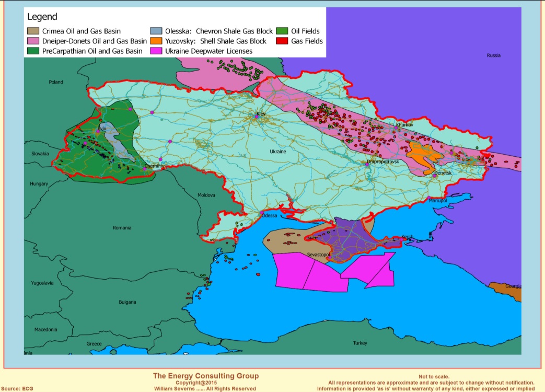Image resolution: width=545 pixels, height=392 pixels.
Task: Click the Kiev city label on map
Action: pos(261,113)
